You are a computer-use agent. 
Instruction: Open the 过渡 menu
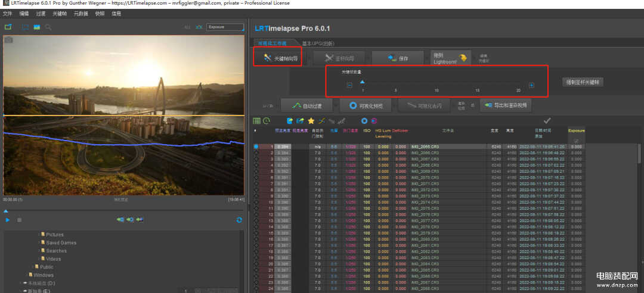(41, 14)
